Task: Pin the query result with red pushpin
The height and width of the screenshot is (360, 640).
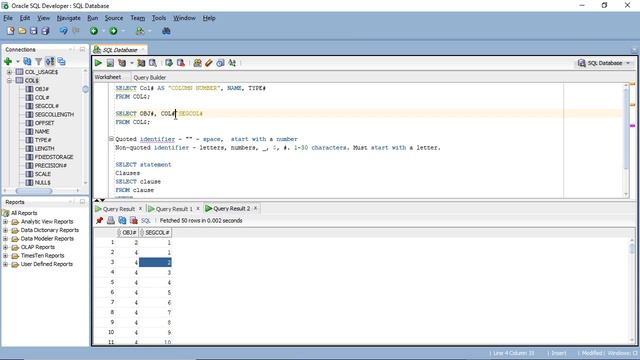Action: (99, 220)
